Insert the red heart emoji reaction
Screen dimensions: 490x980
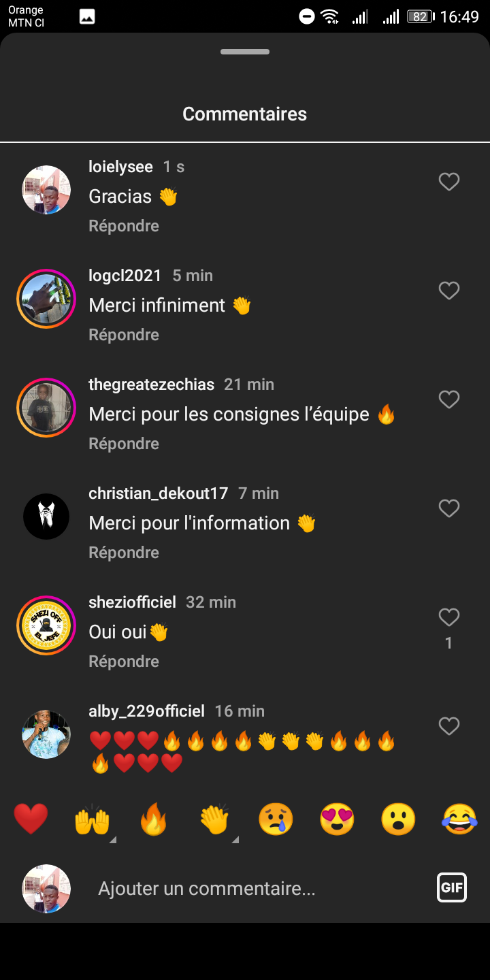point(31,819)
